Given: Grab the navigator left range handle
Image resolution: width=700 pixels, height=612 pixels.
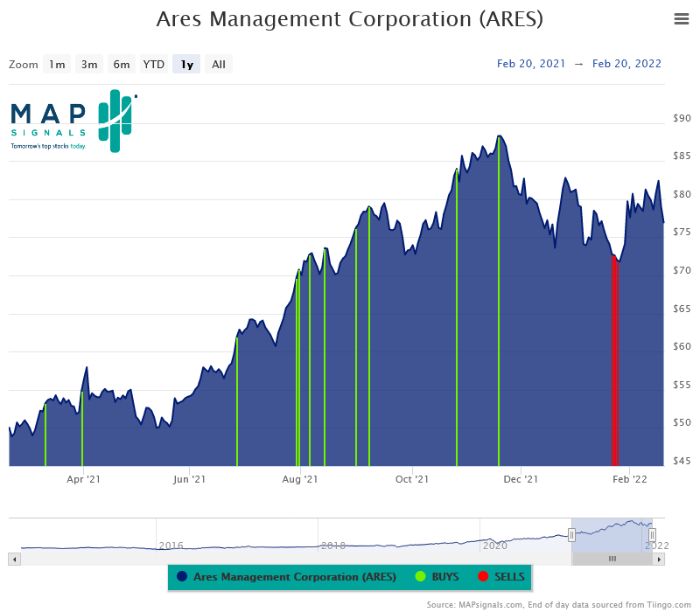Looking at the screenshot, I should pos(571,534).
